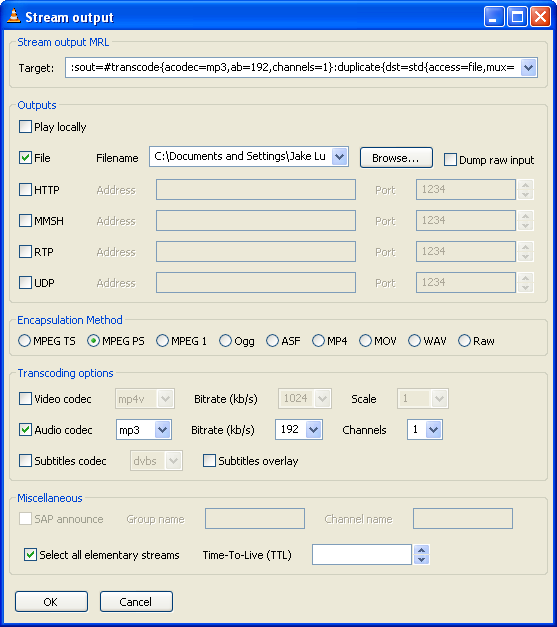557x627 pixels.
Task: Uncheck Select all elementary streams
Action: tap(30, 555)
